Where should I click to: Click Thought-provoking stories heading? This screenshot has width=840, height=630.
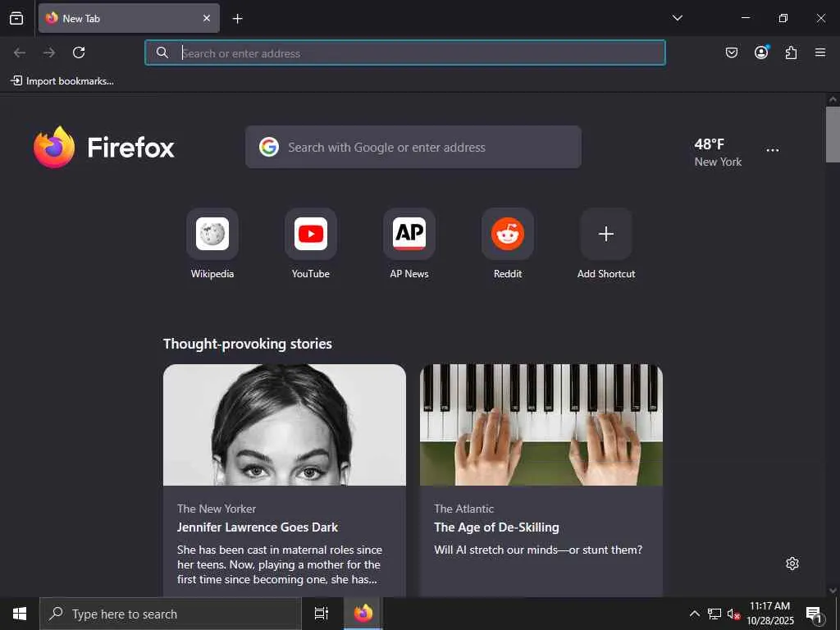248,344
